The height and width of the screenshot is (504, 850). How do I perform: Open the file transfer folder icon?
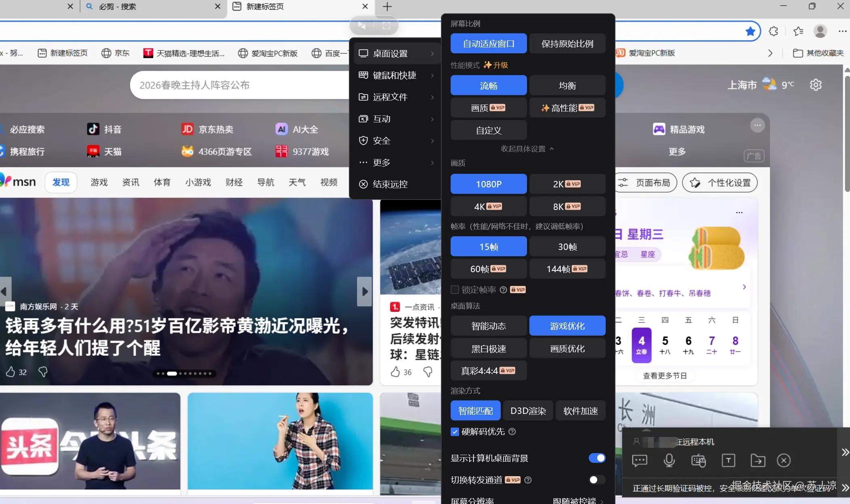pyautogui.click(x=758, y=460)
